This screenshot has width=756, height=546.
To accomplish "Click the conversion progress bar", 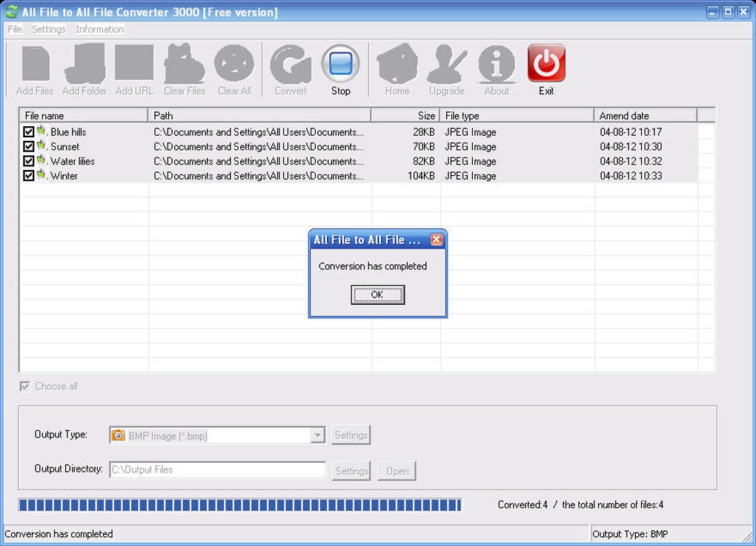I will [240, 505].
